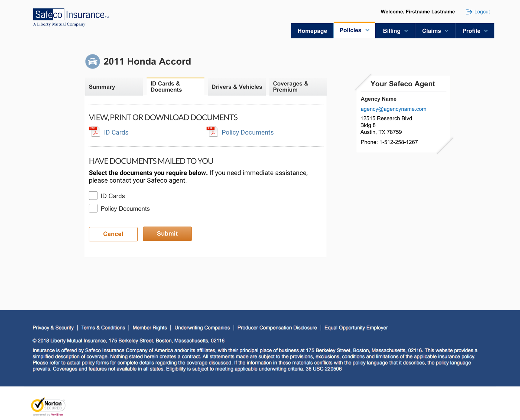Click the Austin, TX 78759 line
Viewport: 520px width, 420px height.
click(x=381, y=132)
